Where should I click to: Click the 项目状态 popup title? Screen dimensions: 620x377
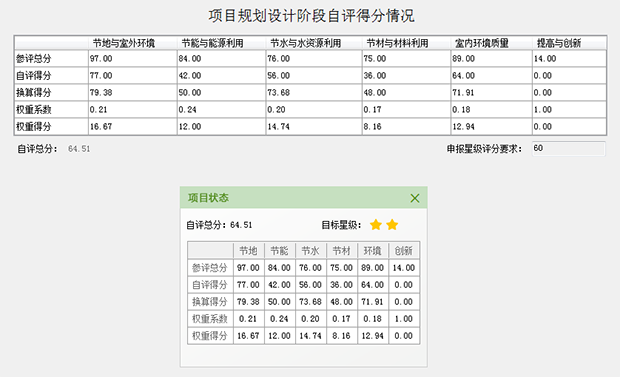208,198
